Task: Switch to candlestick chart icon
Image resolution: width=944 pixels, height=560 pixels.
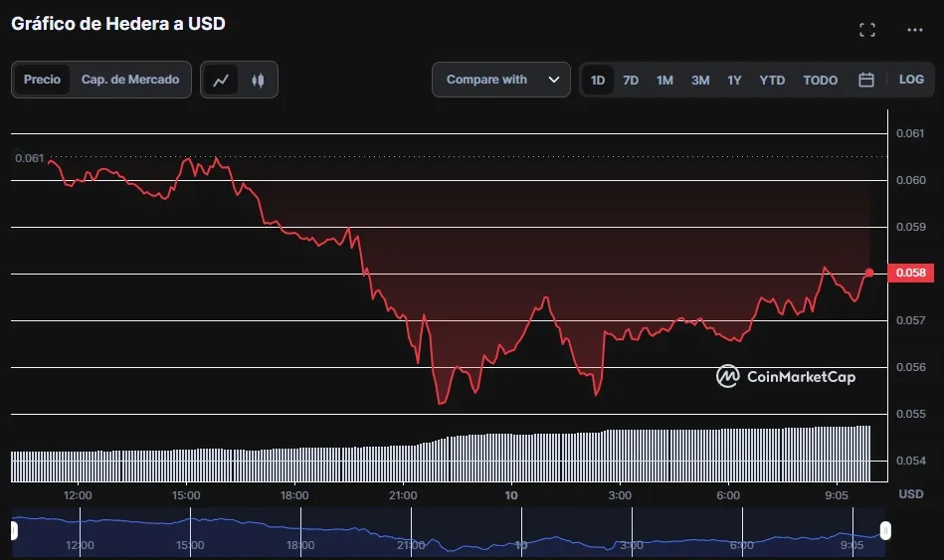Action: click(258, 80)
